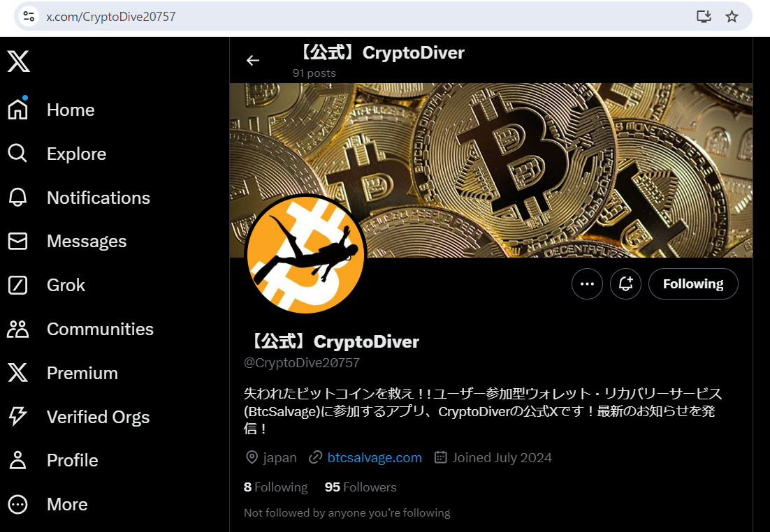Click the X logo in sidebar
770x532 pixels.
coord(19,61)
